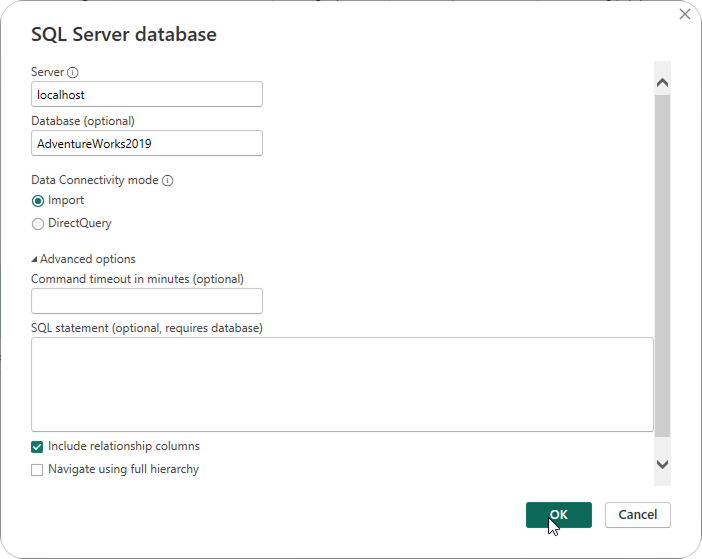
Task: Click the Server field containing localhost
Action: click(x=147, y=94)
